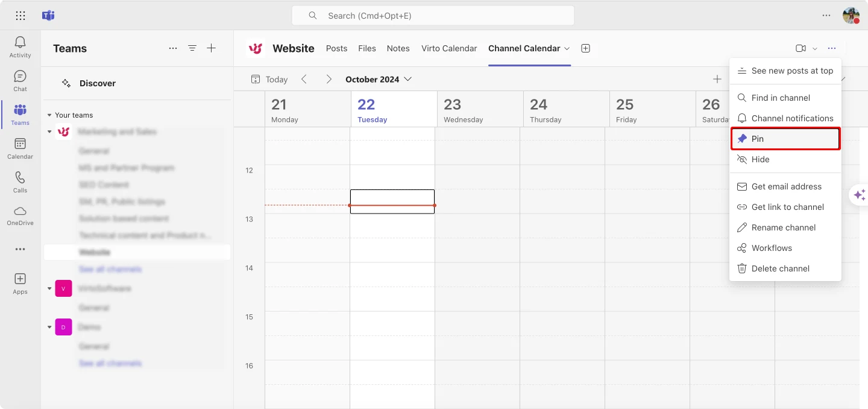Click the plus icon to join or create team
The height and width of the screenshot is (409, 868).
coord(212,48)
